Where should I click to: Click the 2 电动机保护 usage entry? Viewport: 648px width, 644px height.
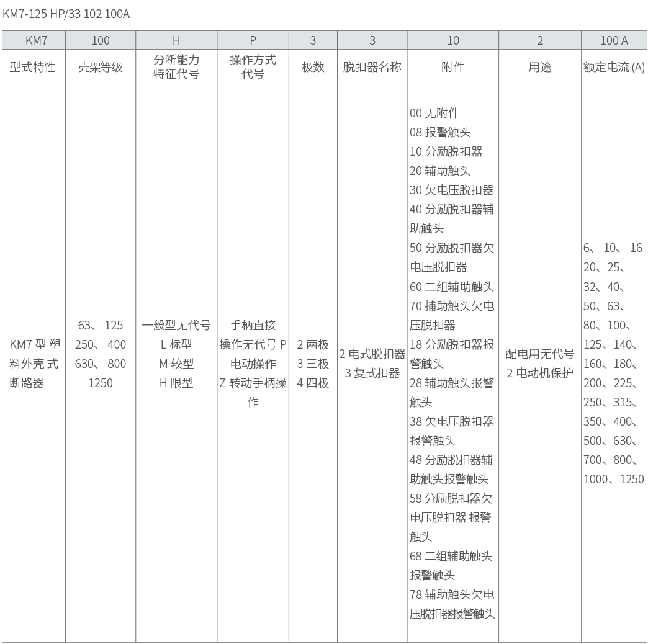[539, 373]
